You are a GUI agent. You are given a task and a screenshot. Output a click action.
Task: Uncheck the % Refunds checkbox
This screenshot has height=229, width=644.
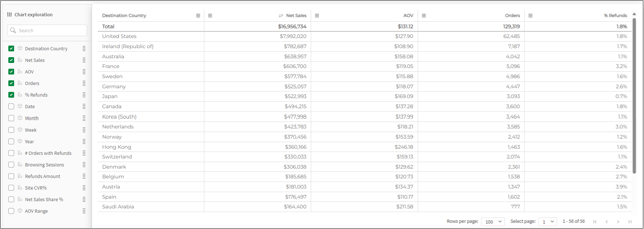tap(11, 95)
